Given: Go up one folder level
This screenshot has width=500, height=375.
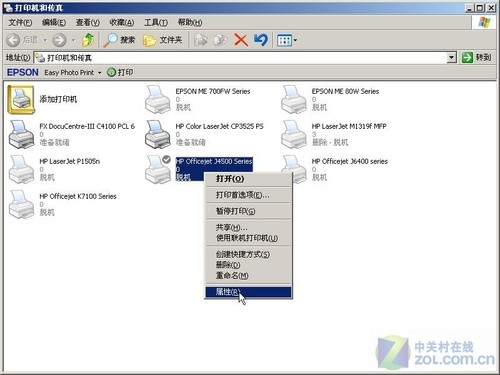Looking at the screenshot, I should [88, 40].
